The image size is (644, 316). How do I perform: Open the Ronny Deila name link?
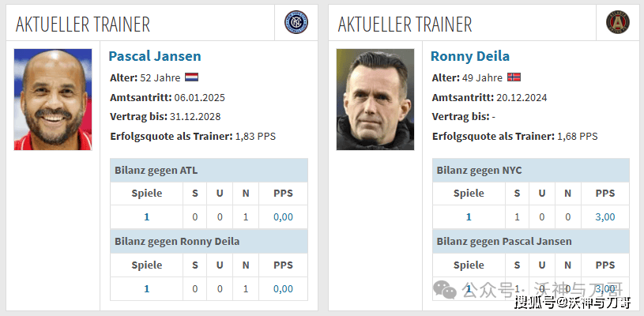(x=470, y=56)
